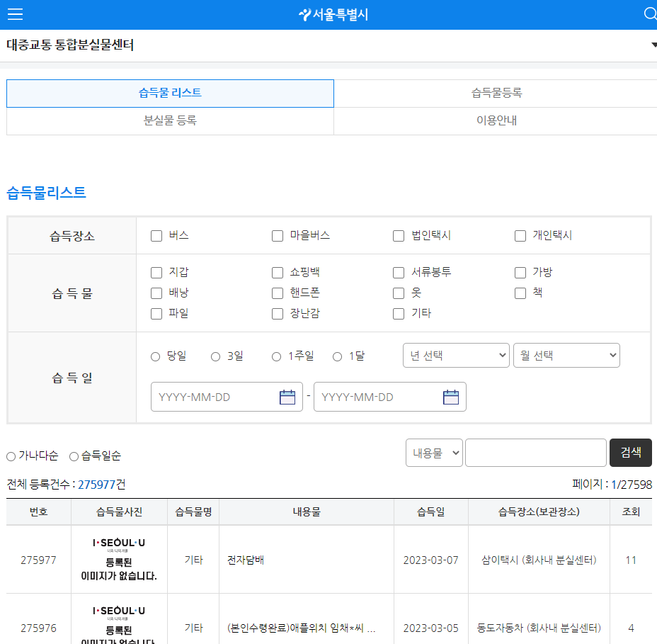This screenshot has height=644, width=657.
Task: Open the 년 선택 year dropdown
Action: coord(456,355)
